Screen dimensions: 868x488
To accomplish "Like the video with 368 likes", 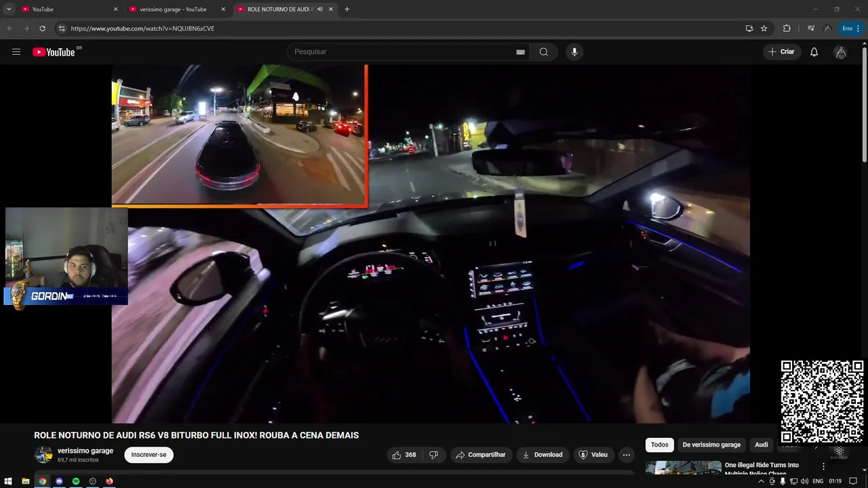I will pyautogui.click(x=404, y=455).
